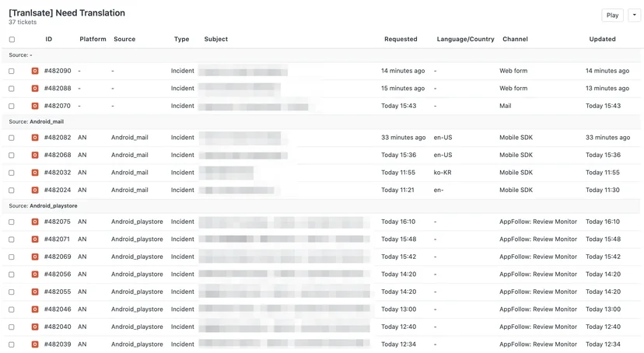Click the Channel column header

[515, 39]
